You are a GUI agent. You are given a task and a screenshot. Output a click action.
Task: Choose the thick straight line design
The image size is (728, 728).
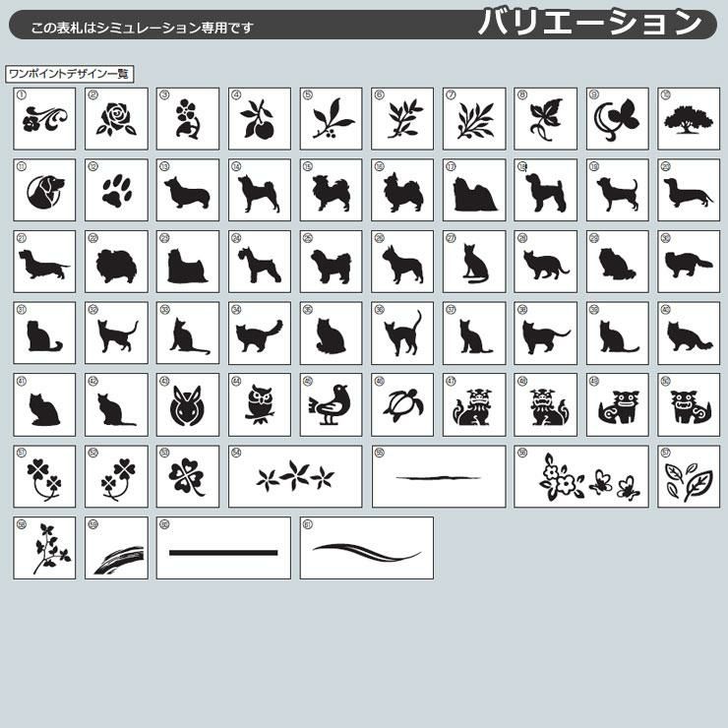pyautogui.click(x=223, y=548)
